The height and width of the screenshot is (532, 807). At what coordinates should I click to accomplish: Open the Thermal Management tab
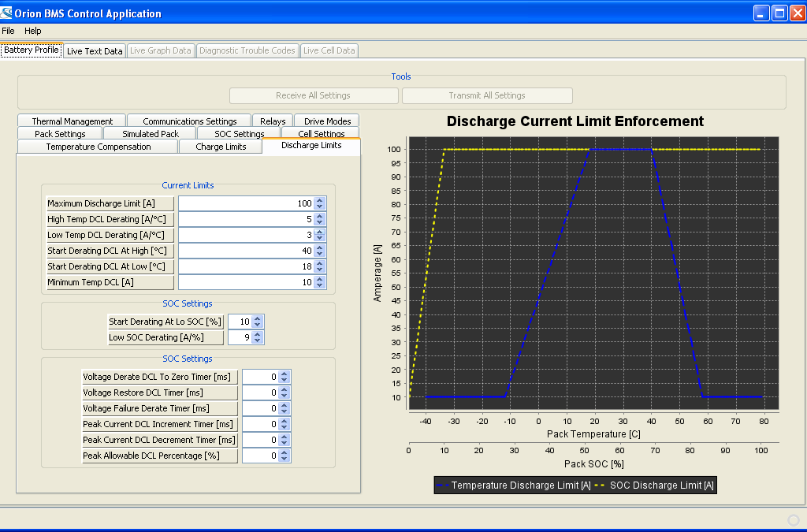pyautogui.click(x=72, y=121)
